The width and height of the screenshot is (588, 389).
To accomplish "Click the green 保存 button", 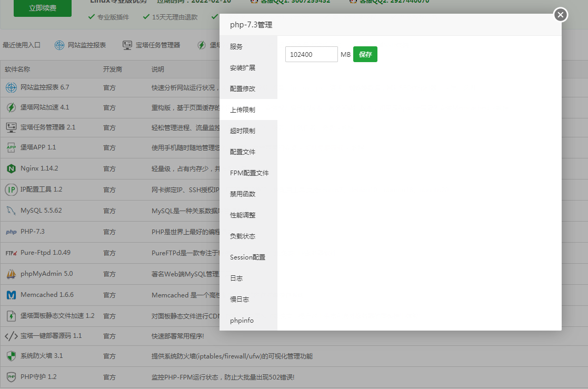I will (x=365, y=54).
